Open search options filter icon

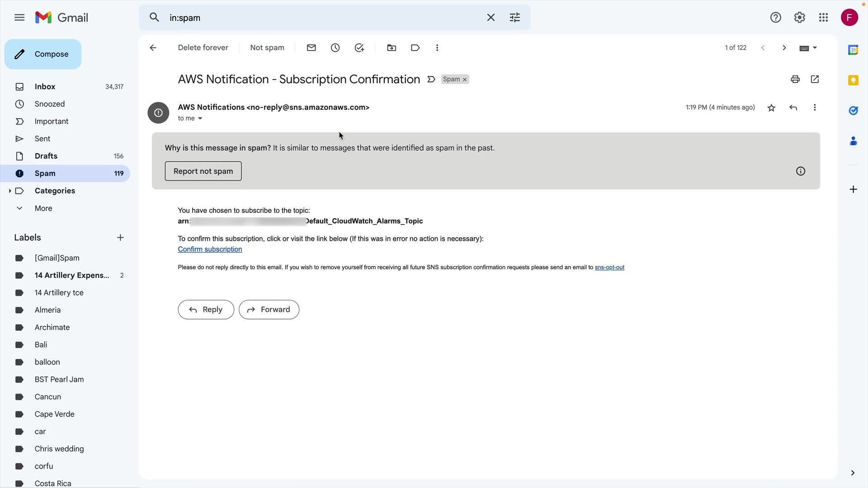(x=514, y=18)
